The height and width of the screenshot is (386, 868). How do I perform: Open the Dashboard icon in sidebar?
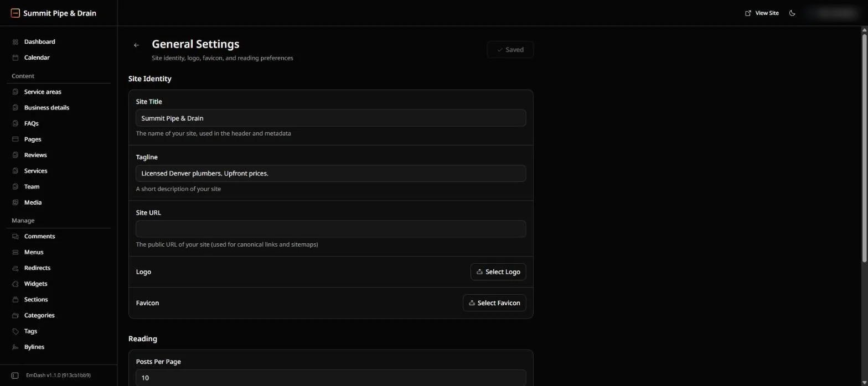(15, 42)
